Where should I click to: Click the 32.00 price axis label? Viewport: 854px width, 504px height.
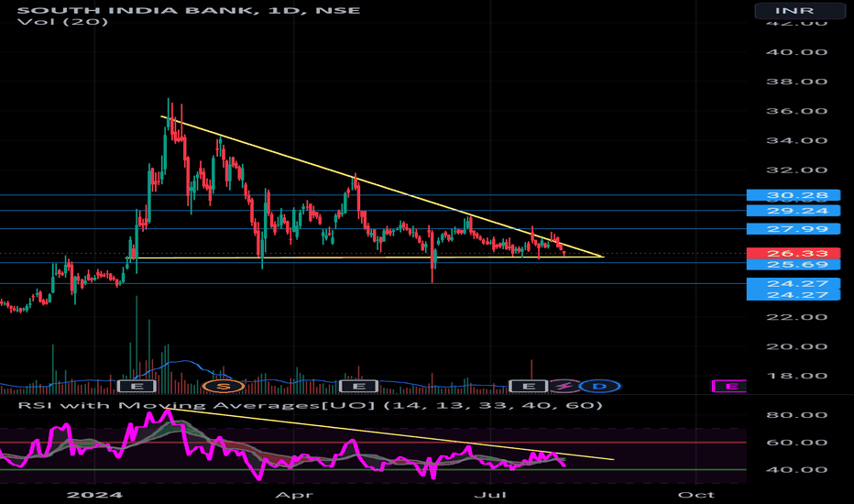click(x=797, y=170)
